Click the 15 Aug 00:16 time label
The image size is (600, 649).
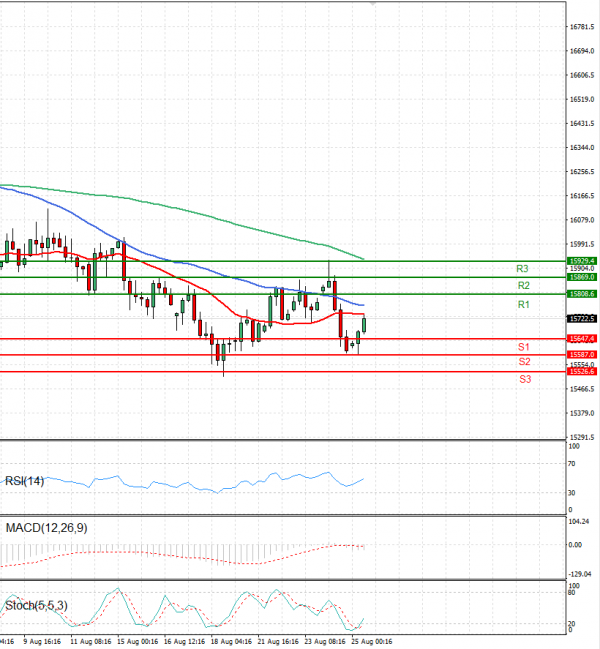[138, 642]
